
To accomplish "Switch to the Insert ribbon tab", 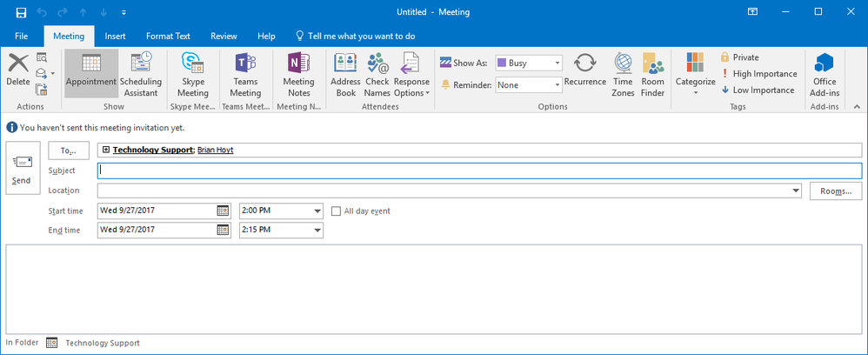I will pos(115,37).
